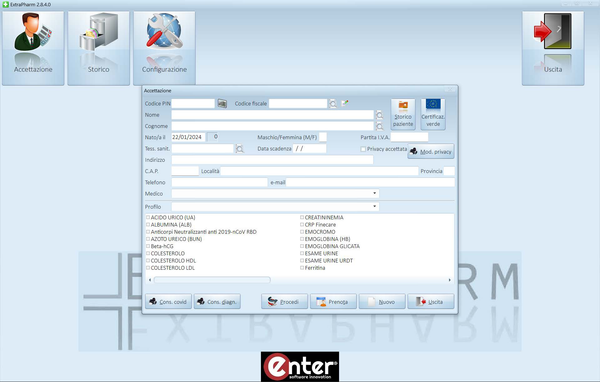Click the Storico paziente icon button

403,114
